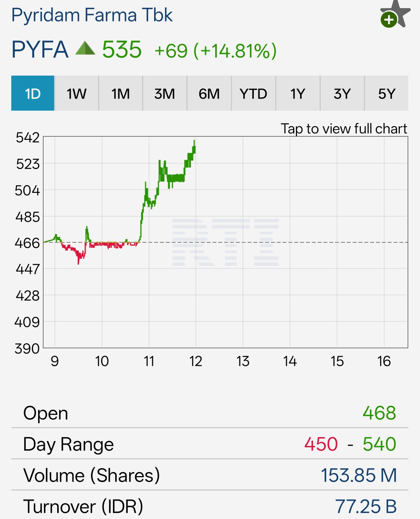Click the Volume (Shares) label
The height and width of the screenshot is (519, 420).
tap(91, 475)
